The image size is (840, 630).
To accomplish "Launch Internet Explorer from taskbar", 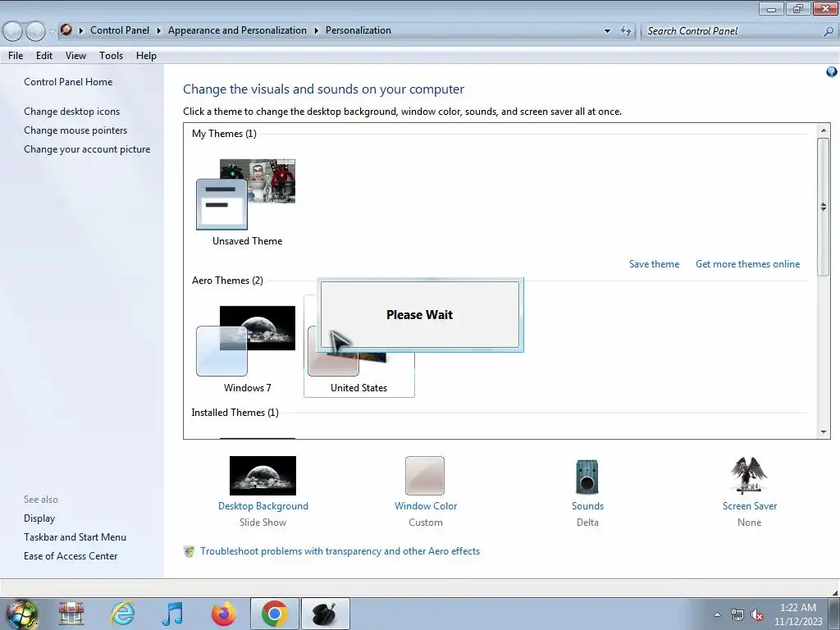I will [x=123, y=614].
